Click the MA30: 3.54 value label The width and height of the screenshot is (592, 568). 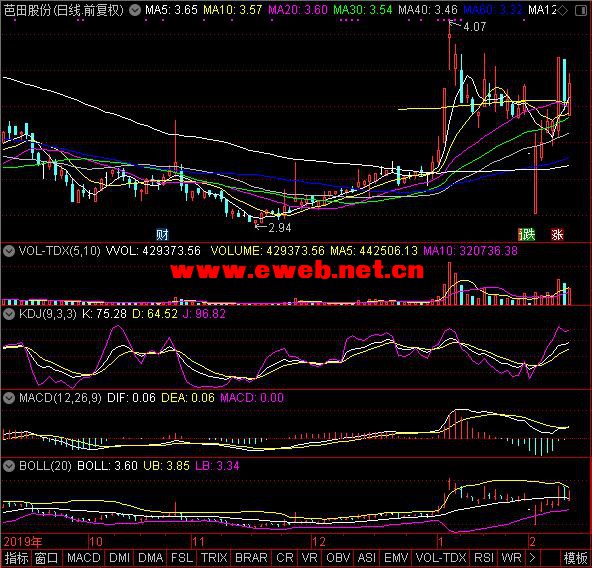click(363, 10)
